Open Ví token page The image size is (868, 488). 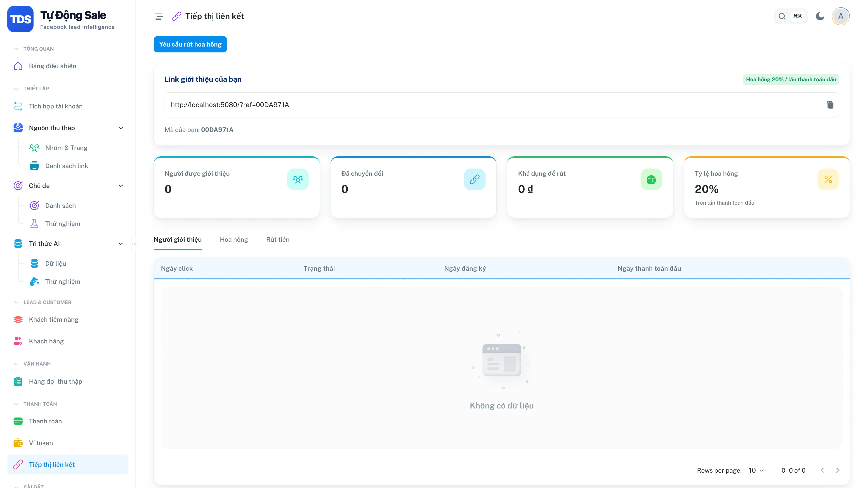pos(67,443)
